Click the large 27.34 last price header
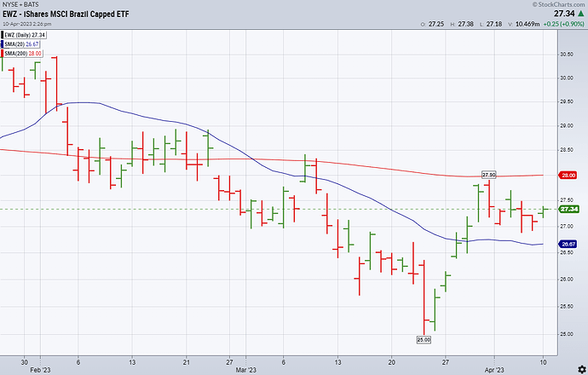Image resolution: width=588 pixels, height=375 pixels. tap(564, 14)
